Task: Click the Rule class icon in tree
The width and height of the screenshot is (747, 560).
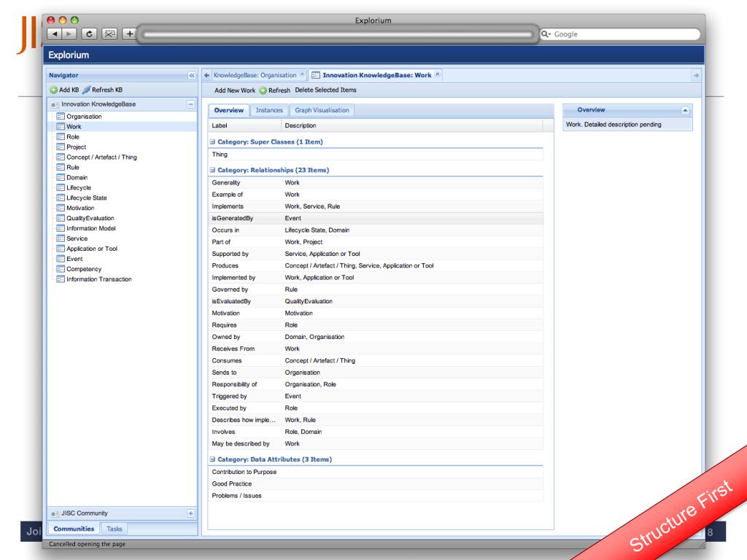Action: (x=61, y=167)
